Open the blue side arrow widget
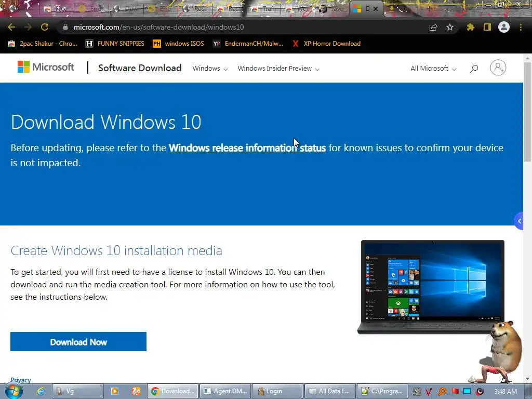The width and height of the screenshot is (532, 399). click(519, 221)
